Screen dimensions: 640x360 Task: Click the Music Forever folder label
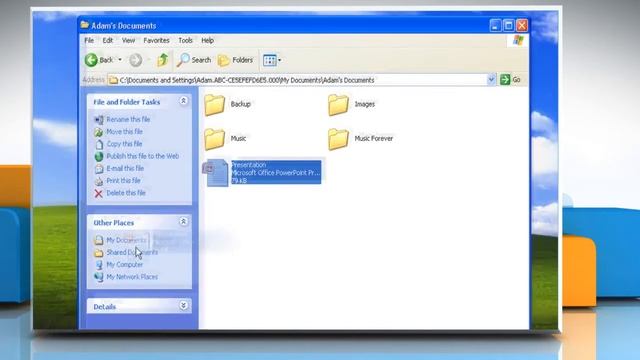(373, 138)
